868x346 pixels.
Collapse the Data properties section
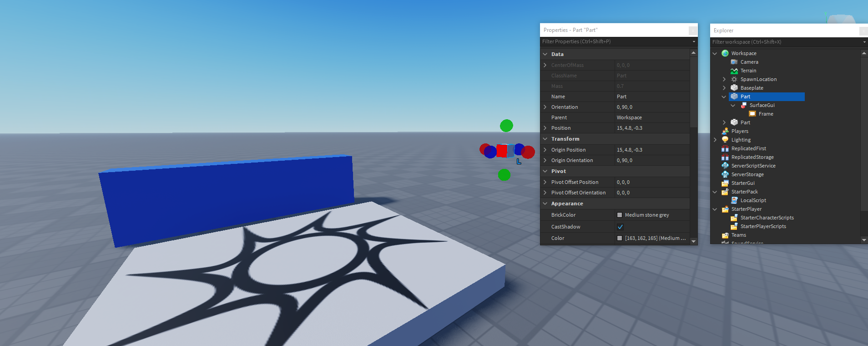545,54
